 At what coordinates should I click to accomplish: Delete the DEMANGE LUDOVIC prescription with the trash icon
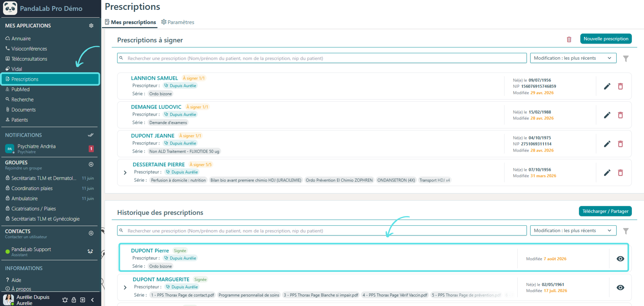pyautogui.click(x=620, y=115)
